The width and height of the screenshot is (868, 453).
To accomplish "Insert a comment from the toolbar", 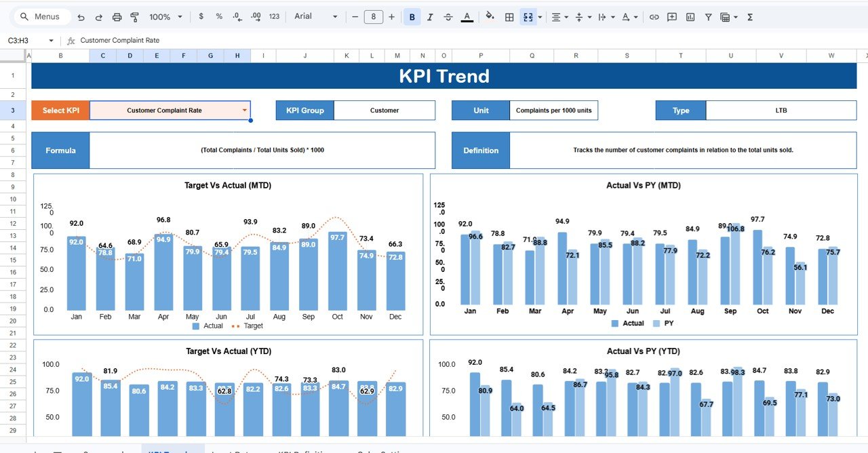I will click(671, 16).
